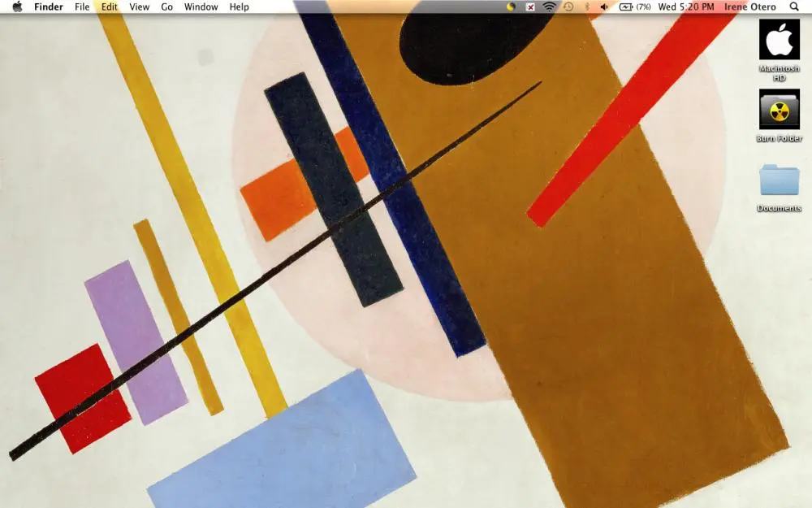The height and width of the screenshot is (508, 812).
Task: Click the Macintosh HD label text
Action: pos(780,73)
